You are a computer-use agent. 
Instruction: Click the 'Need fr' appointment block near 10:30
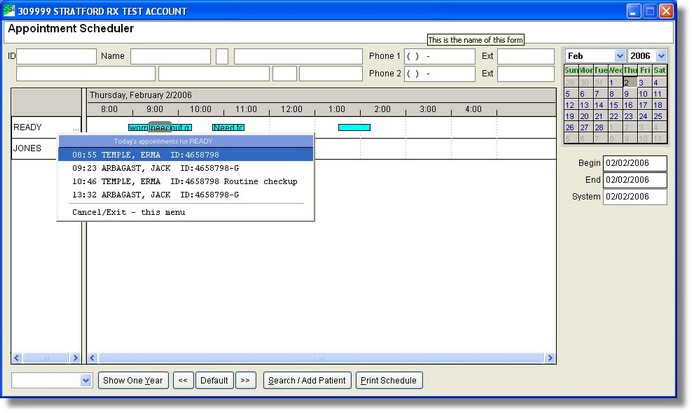coord(228,128)
